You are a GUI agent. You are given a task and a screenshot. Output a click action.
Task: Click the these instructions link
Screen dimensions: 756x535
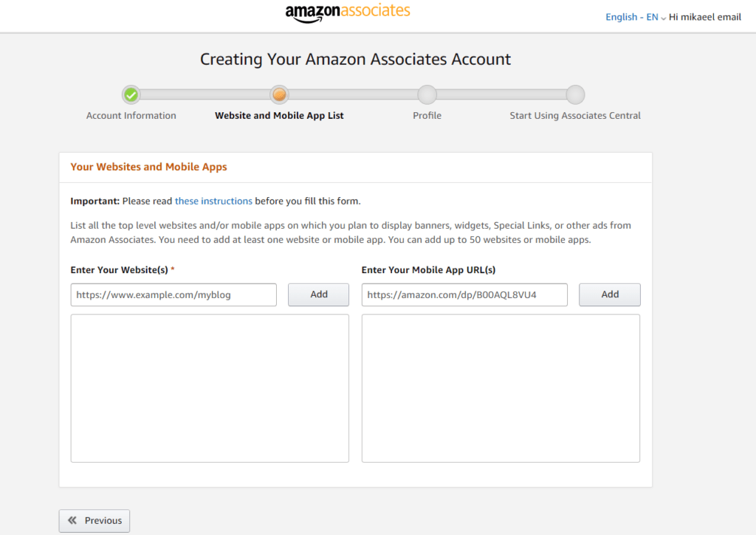pyautogui.click(x=213, y=201)
